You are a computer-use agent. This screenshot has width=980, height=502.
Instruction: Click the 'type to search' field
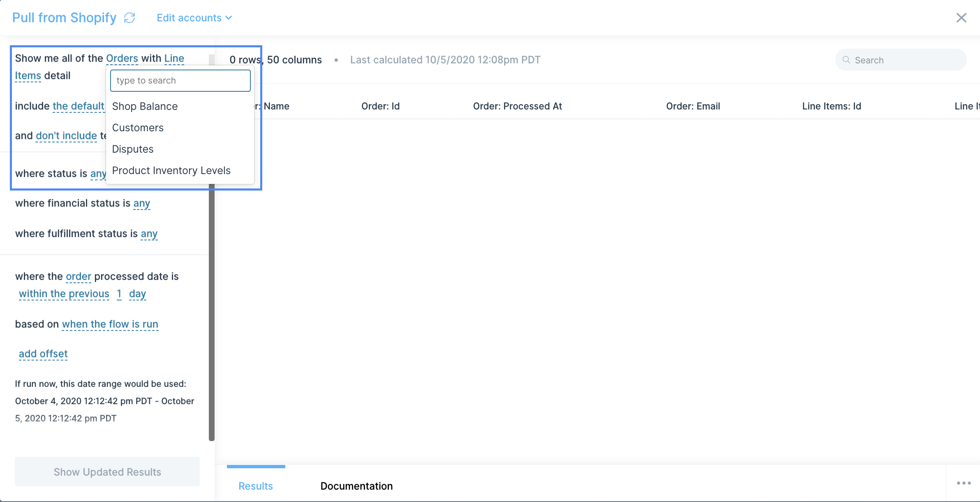pos(180,80)
